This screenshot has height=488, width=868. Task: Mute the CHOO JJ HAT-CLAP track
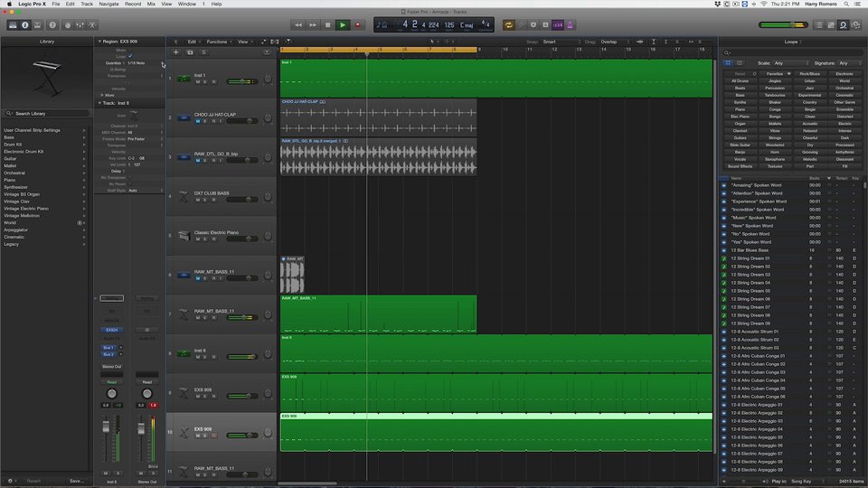[x=198, y=121]
